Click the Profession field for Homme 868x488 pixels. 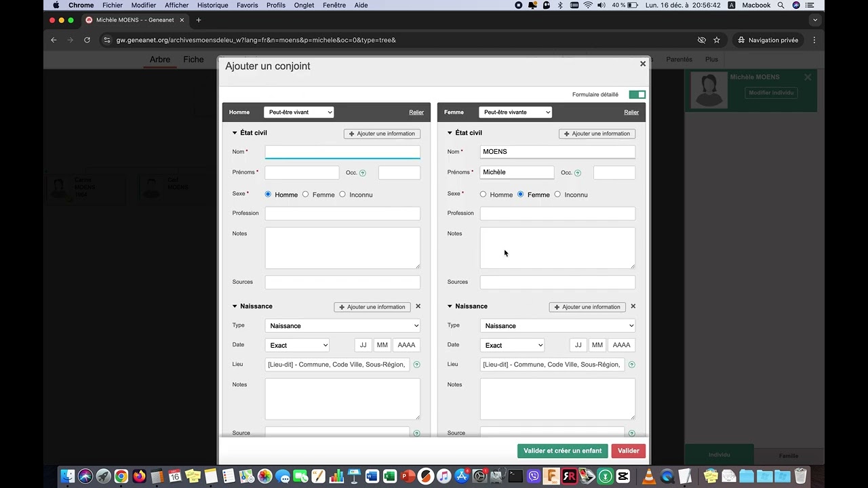342,213
